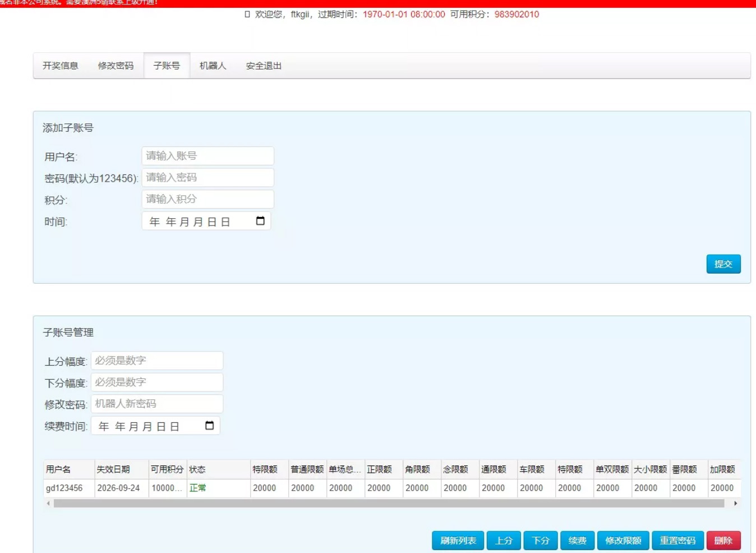Screen dimensions: 756x553
Task: Select the gd123456 table row
Action: coord(64,488)
